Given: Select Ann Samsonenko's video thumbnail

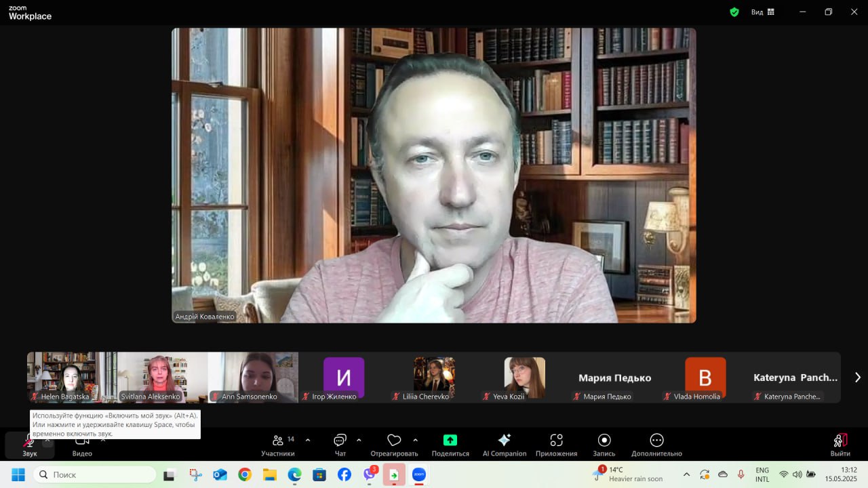Looking at the screenshot, I should (253, 377).
